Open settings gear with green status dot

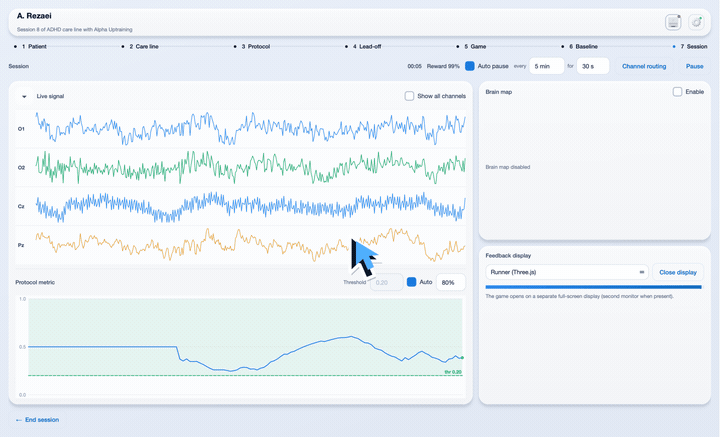coord(696,22)
